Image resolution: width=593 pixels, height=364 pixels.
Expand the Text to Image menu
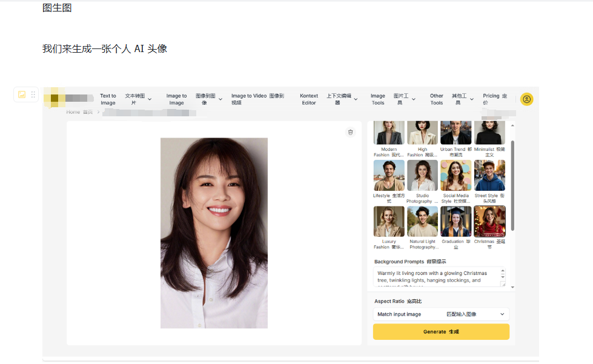click(x=126, y=99)
